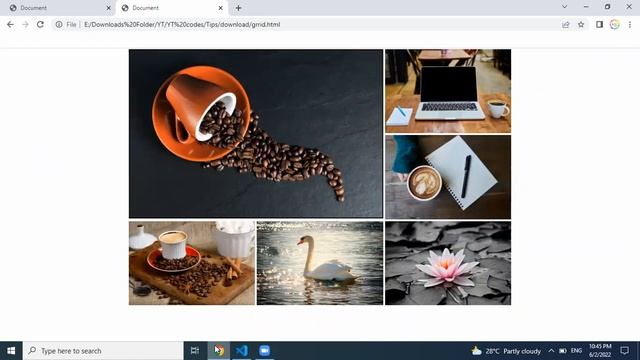This screenshot has height=360, width=640.
Task: Close the first Document tab
Action: click(x=109, y=8)
